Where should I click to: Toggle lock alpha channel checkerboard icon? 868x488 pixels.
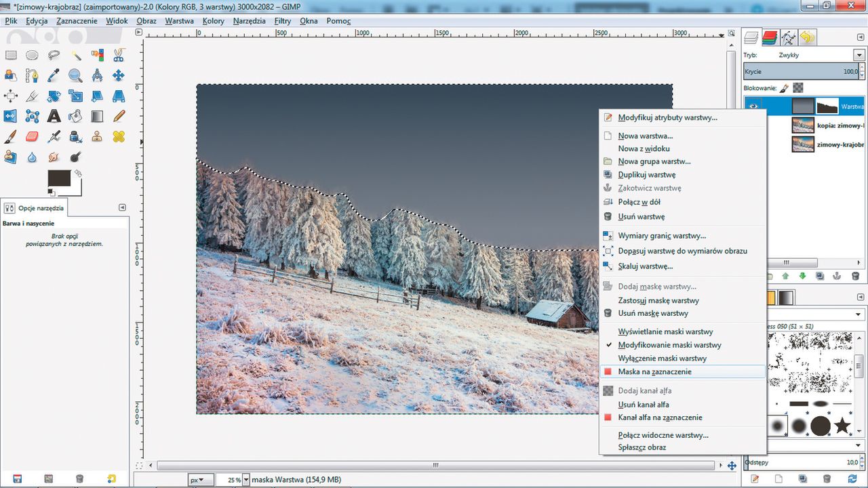click(798, 88)
